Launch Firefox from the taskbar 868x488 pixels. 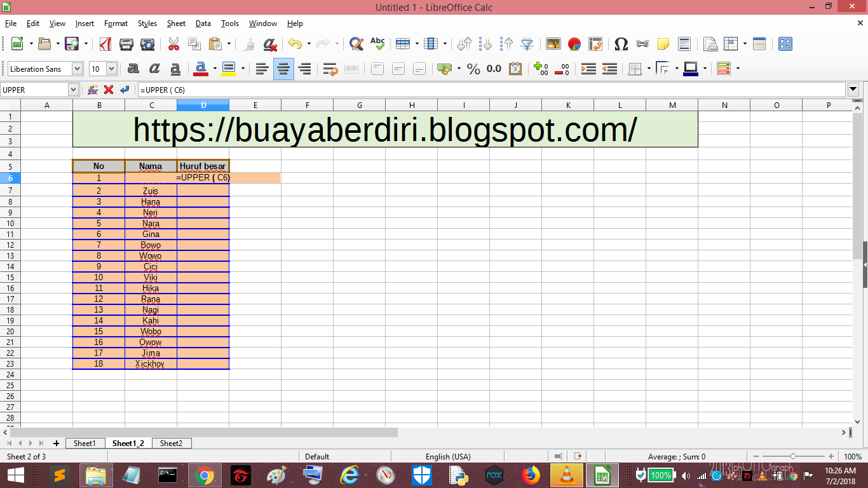pos(529,475)
